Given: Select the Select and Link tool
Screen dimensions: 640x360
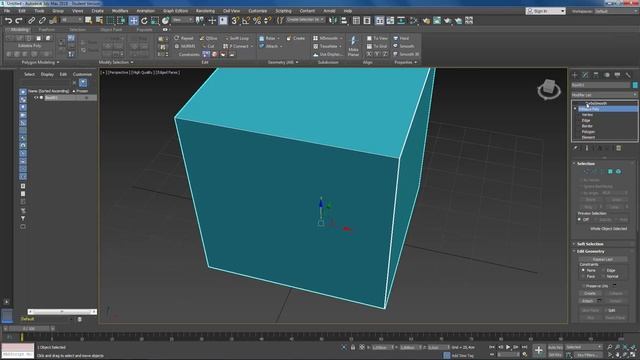Looking at the screenshot, I should 32,20.
